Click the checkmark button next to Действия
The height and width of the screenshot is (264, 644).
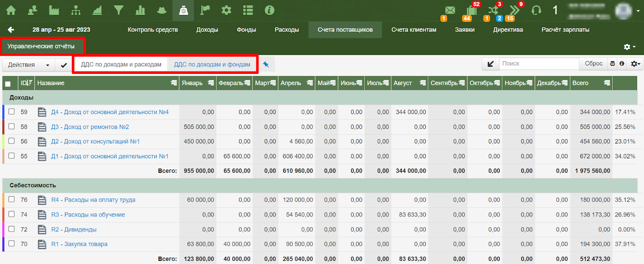(64, 65)
